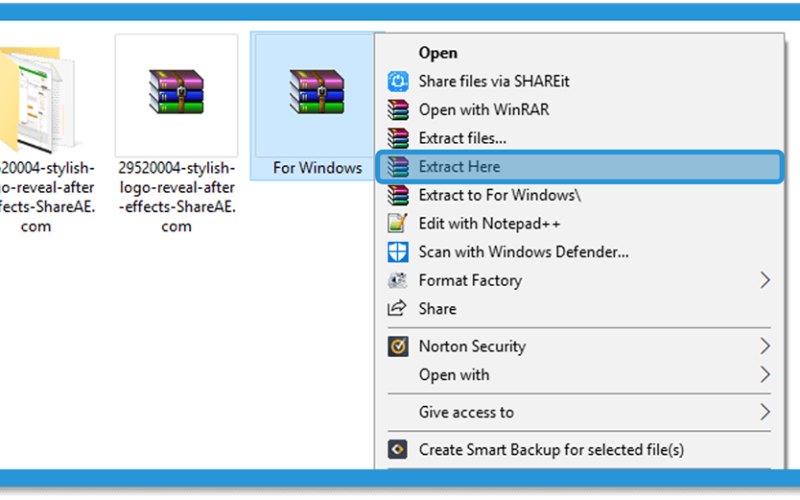Choose Edit with Notepad++
The image size is (800, 500).
coord(579,223)
